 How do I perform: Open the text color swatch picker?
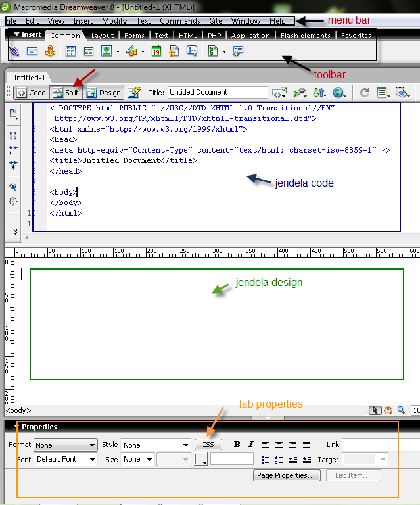(201, 459)
